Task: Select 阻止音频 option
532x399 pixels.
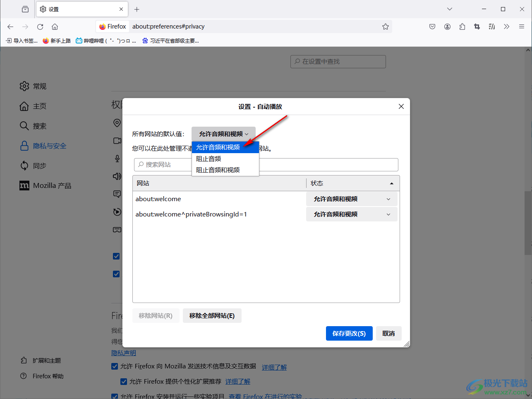Action: click(225, 159)
